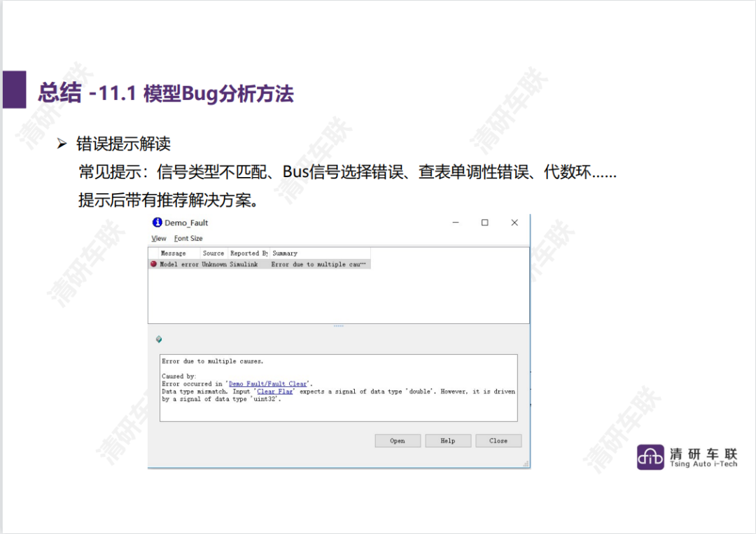Click the Close button in dialog

pyautogui.click(x=498, y=440)
